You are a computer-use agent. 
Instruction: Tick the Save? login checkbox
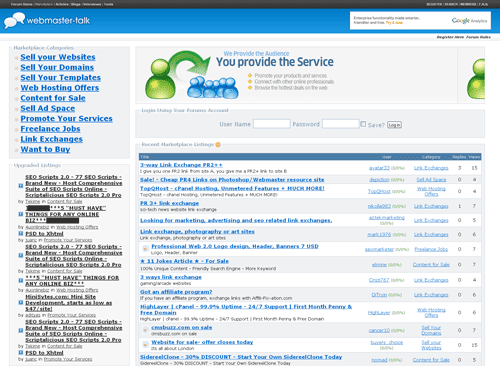[363, 124]
